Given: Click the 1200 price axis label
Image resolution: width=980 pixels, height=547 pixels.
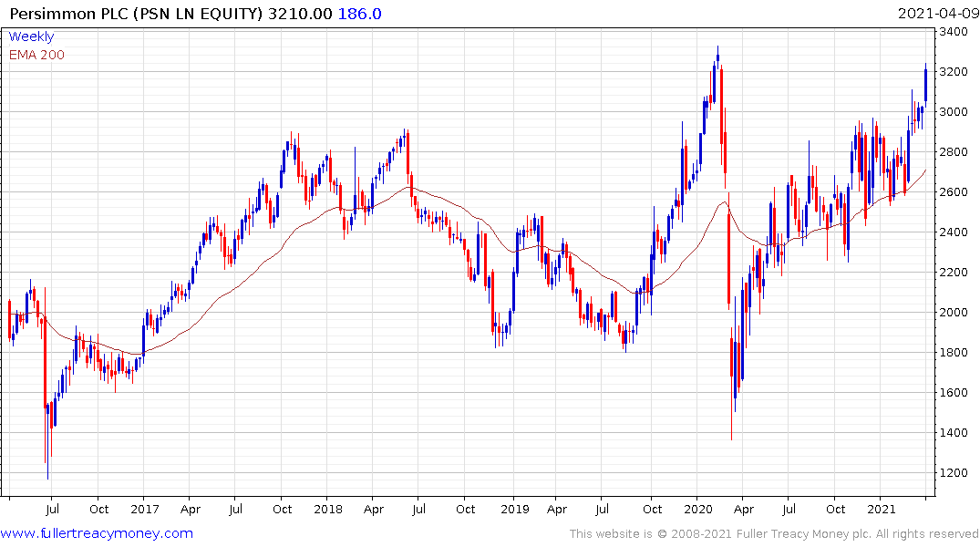Looking at the screenshot, I should (x=954, y=472).
